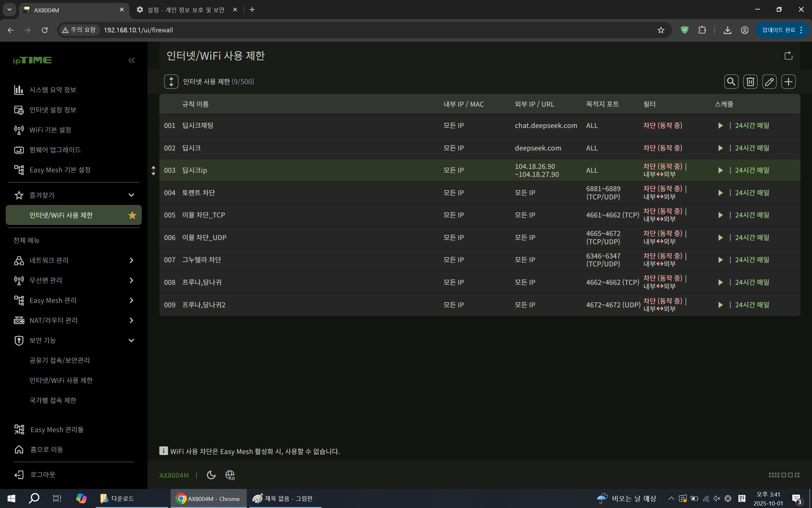The image size is (812, 508).
Task: Click 업데이트 완료 Chrome button
Action: (x=782, y=30)
